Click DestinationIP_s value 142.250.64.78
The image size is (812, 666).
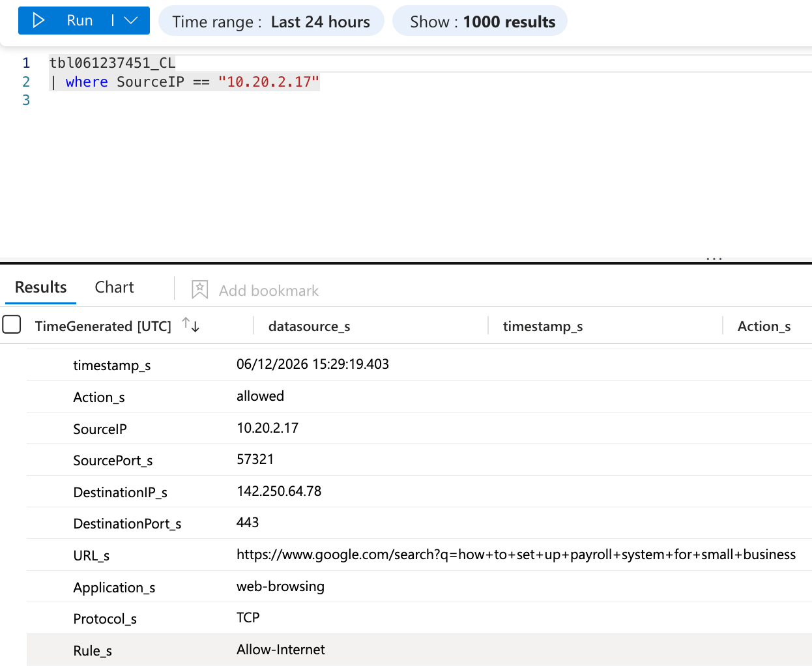coord(279,491)
